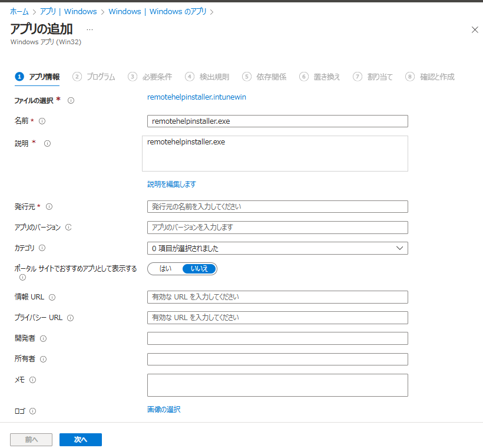The width and height of the screenshot is (483, 448).
Task: Click info icon beside 発行元 label
Action: point(49,206)
